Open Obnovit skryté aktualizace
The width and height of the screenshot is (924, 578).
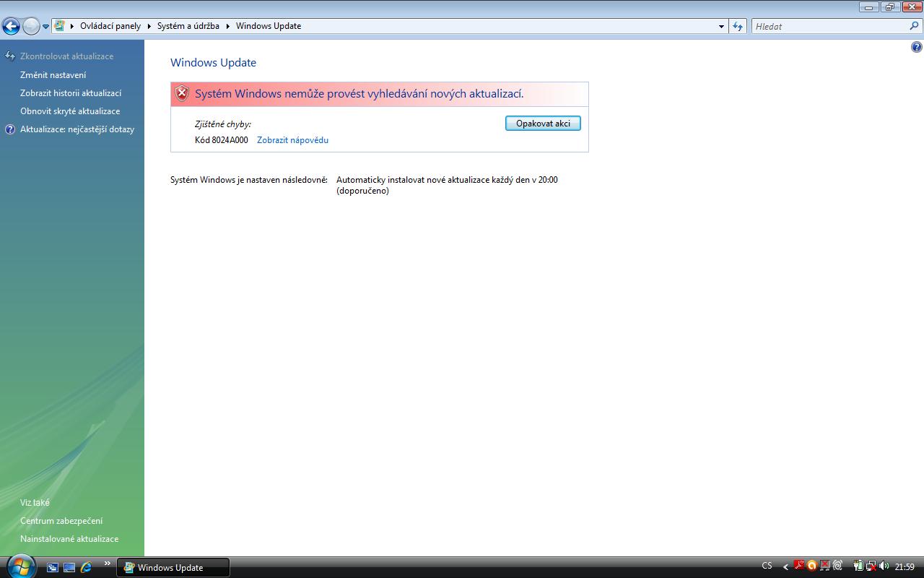[70, 111]
